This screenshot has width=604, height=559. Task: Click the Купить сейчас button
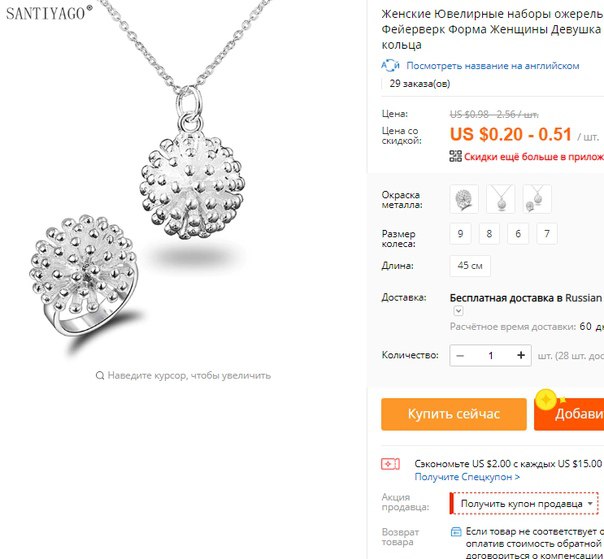click(454, 414)
